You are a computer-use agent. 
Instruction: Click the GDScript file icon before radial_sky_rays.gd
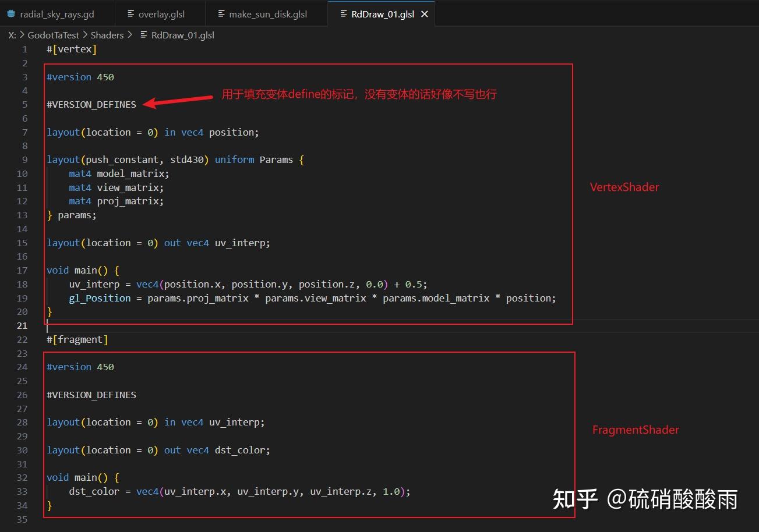(10, 13)
